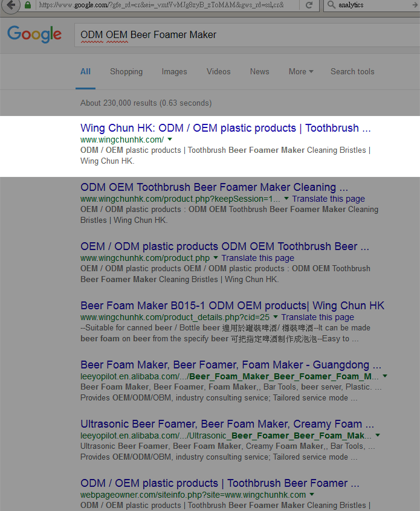Click the green padlock security icon
The height and width of the screenshot is (511, 420).
coord(28,5)
